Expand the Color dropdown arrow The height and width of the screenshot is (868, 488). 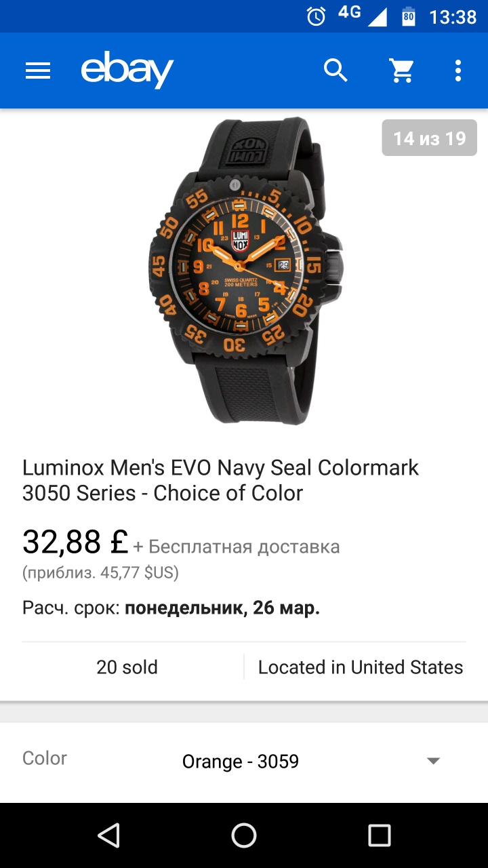(x=433, y=761)
